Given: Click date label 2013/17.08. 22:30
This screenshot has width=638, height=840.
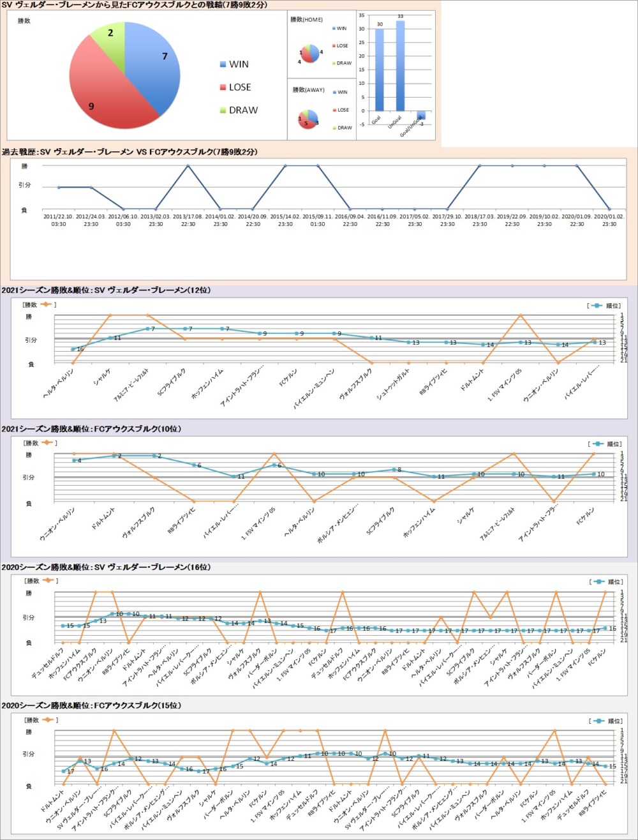Looking at the screenshot, I should [x=188, y=220].
